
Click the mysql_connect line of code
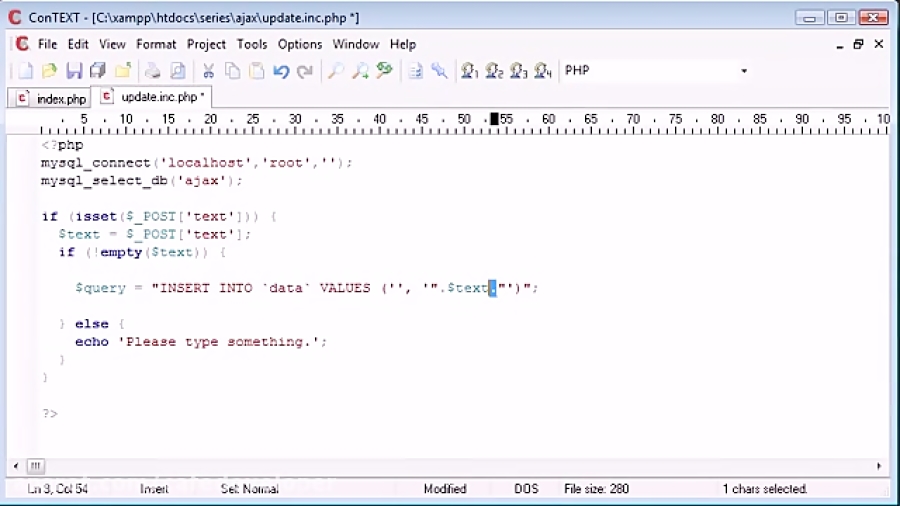[196, 163]
